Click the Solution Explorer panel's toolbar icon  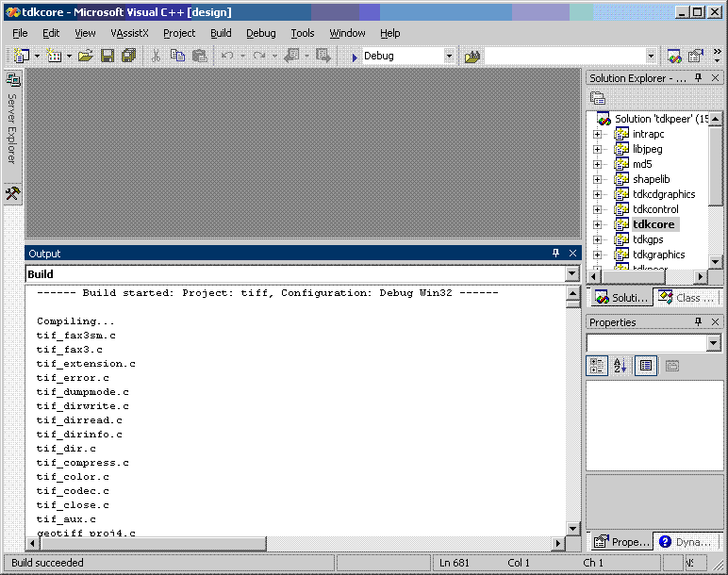click(x=598, y=98)
